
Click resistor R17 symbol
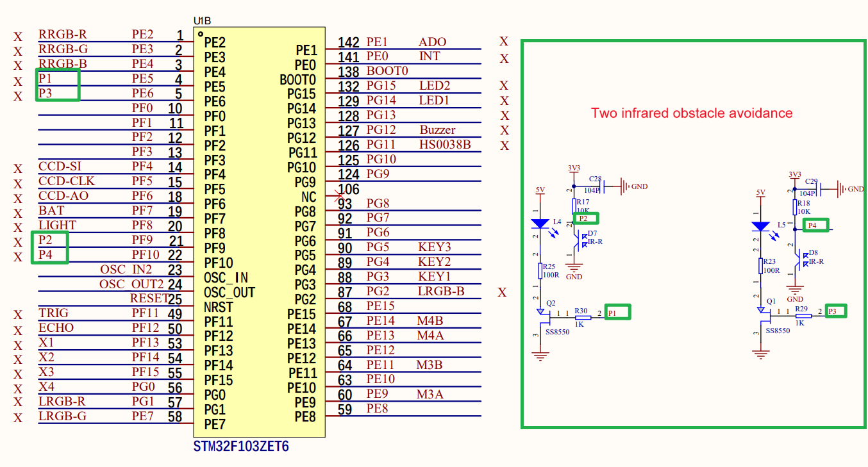pyautogui.click(x=574, y=206)
